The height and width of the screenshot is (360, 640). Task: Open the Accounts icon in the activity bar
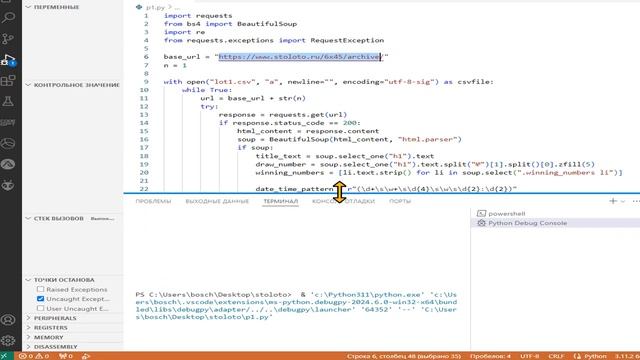[x=8, y=320]
